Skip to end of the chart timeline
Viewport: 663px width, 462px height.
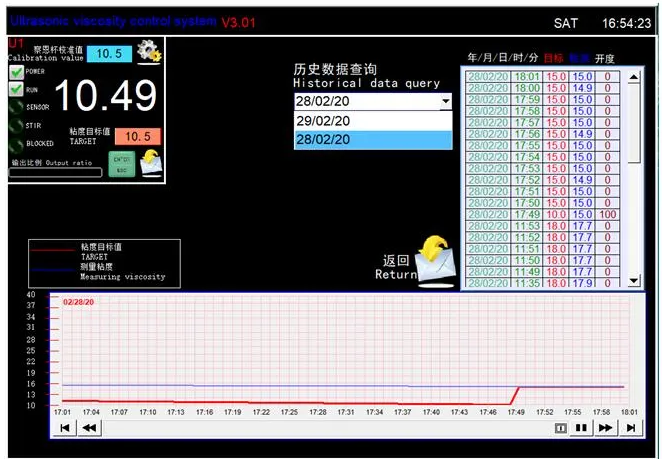[630, 428]
